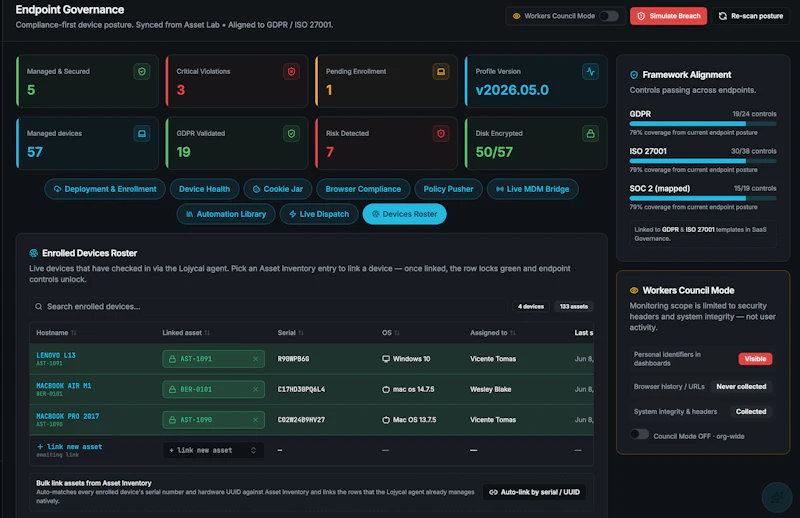Click the Windows monitor icon beside Windows 10
Viewport: 800px width, 518px height.
coord(386,359)
